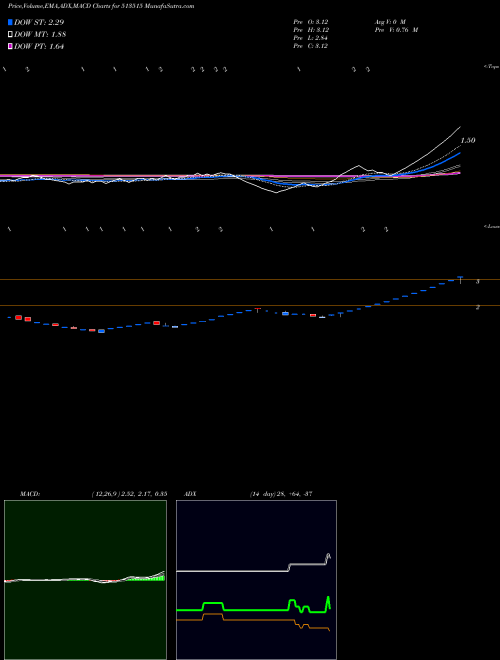Click the chart title mentioning MunafaSutra.com

point(101,7)
